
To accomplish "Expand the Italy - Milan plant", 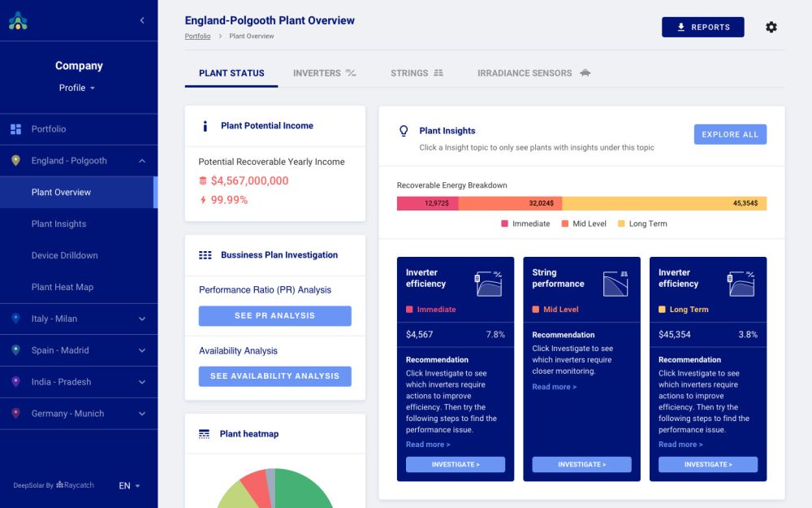I will coord(78,319).
